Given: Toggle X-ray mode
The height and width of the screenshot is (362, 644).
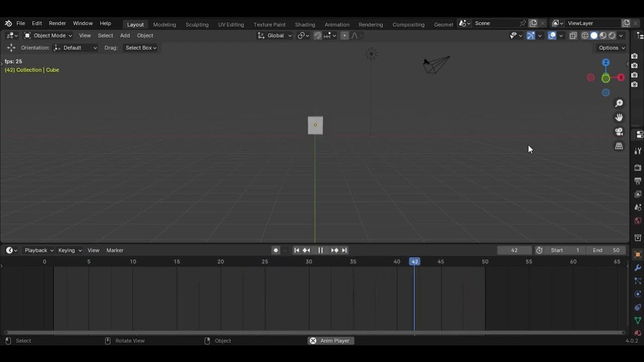Looking at the screenshot, I should pos(573,36).
